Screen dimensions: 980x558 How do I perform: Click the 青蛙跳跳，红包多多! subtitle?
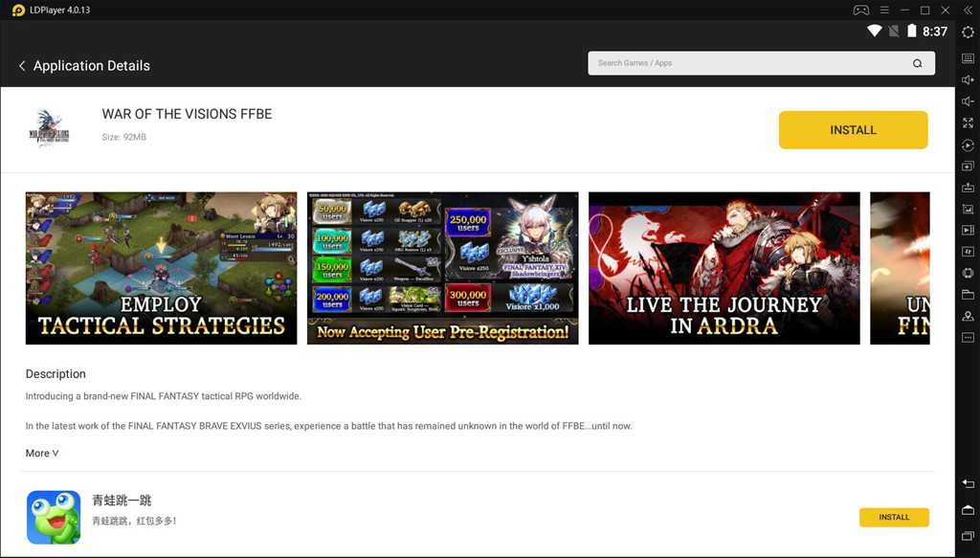point(134,521)
